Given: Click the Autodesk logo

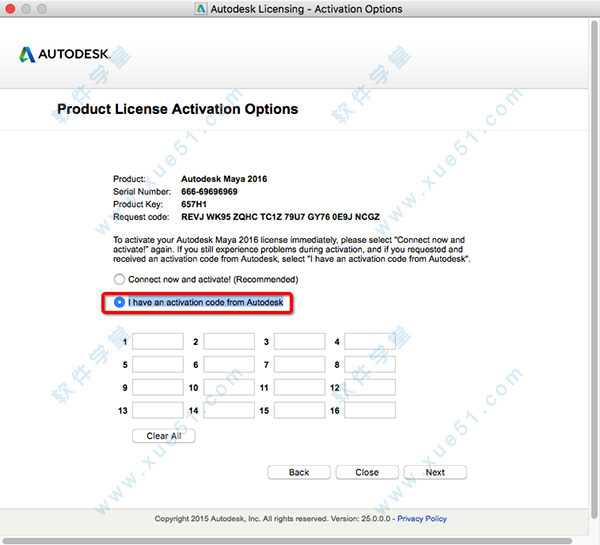Looking at the screenshot, I should (64, 54).
